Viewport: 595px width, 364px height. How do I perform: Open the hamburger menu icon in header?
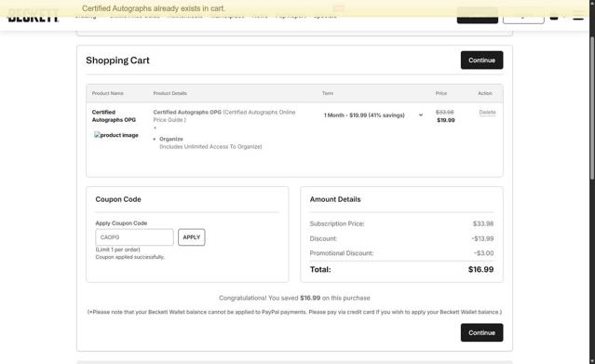[x=578, y=15]
